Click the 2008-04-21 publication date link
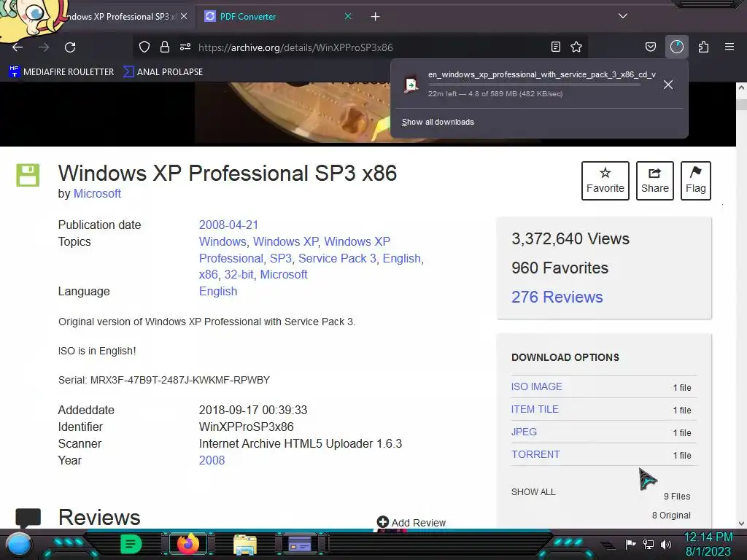The height and width of the screenshot is (560, 747). pos(228,225)
